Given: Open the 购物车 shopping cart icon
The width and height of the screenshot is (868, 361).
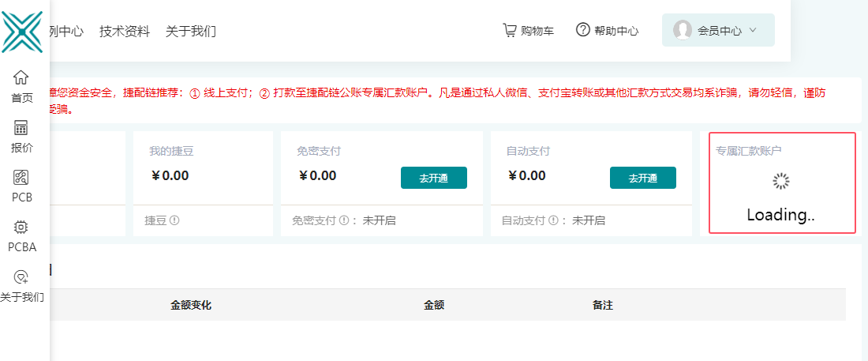Looking at the screenshot, I should (x=510, y=30).
